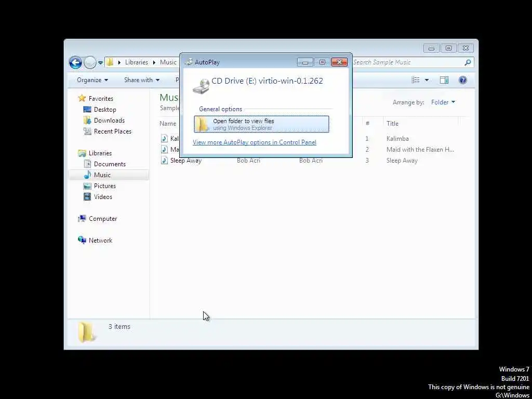Sort by the Name column header
Screen dimensions: 532x399
click(x=168, y=124)
